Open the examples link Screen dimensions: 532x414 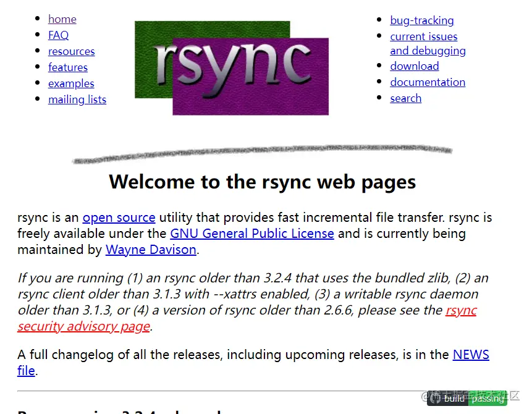click(71, 83)
